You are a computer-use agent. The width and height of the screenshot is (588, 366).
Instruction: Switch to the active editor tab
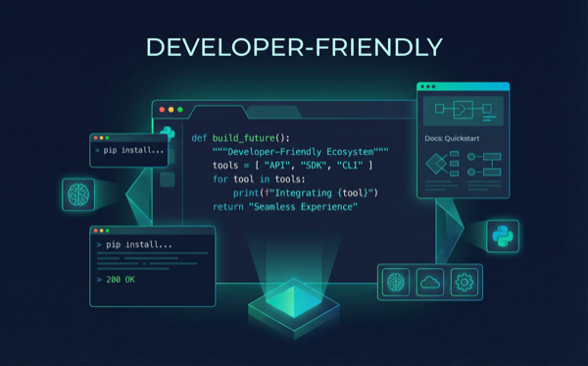coord(218,112)
